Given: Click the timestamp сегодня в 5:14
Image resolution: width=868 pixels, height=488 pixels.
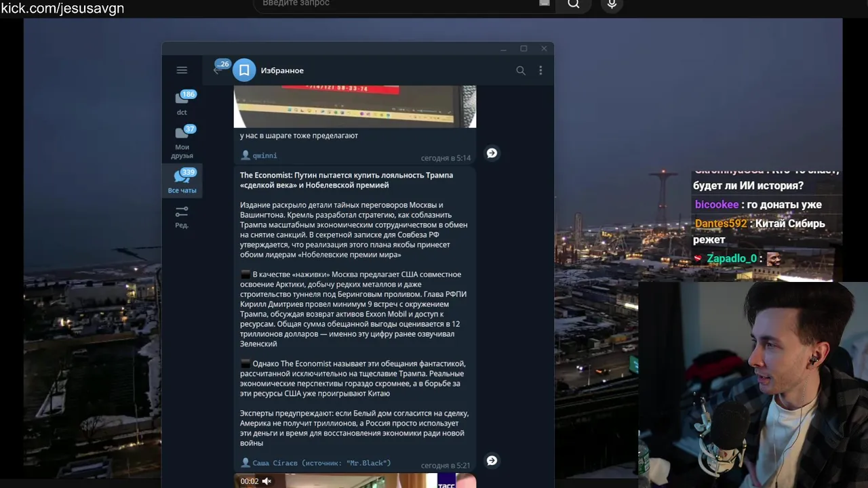Looking at the screenshot, I should pos(446,158).
